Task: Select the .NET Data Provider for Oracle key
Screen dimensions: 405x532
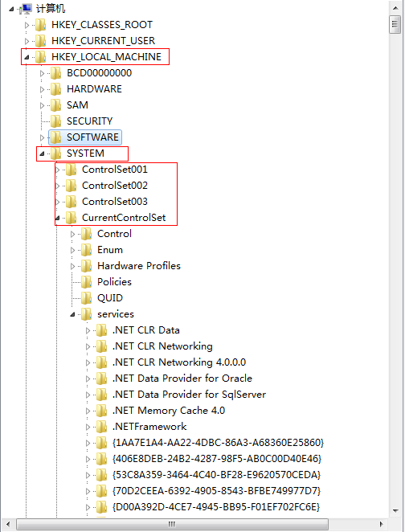Action: tap(182, 379)
